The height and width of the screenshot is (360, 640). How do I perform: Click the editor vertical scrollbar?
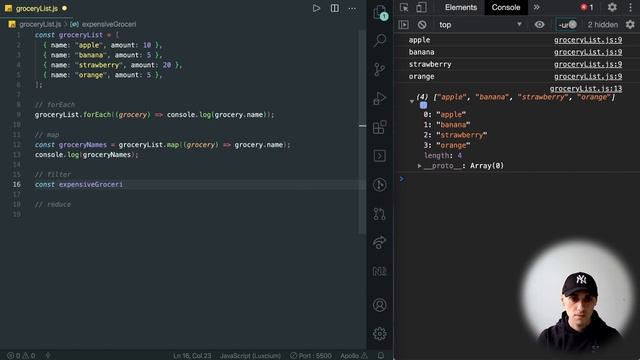tap(362, 131)
